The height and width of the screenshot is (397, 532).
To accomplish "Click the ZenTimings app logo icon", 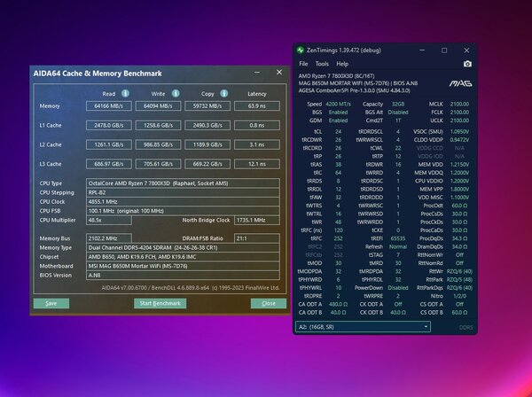I will click(x=301, y=51).
